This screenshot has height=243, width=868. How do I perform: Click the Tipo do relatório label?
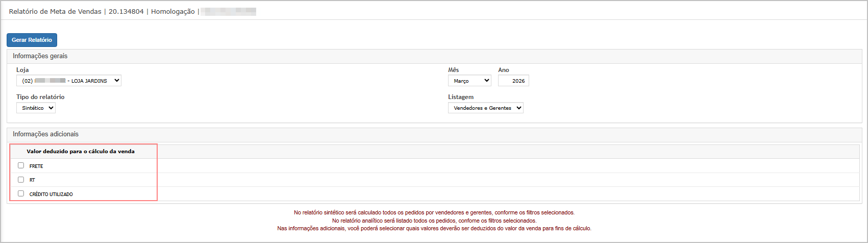click(40, 97)
